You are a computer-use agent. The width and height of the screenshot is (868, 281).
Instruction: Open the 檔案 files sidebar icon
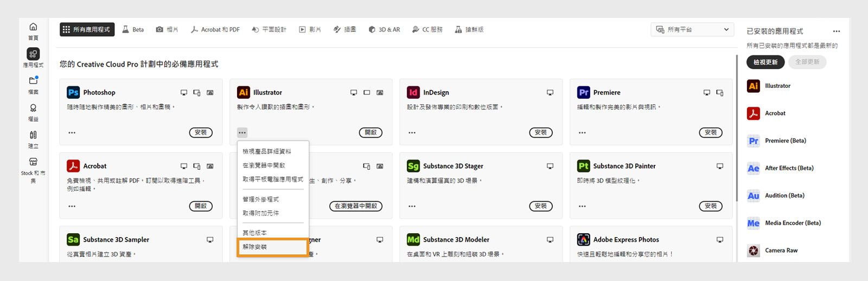tap(33, 81)
